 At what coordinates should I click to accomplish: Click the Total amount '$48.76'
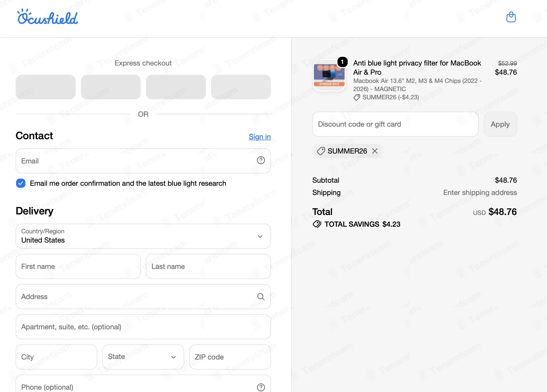tap(502, 212)
